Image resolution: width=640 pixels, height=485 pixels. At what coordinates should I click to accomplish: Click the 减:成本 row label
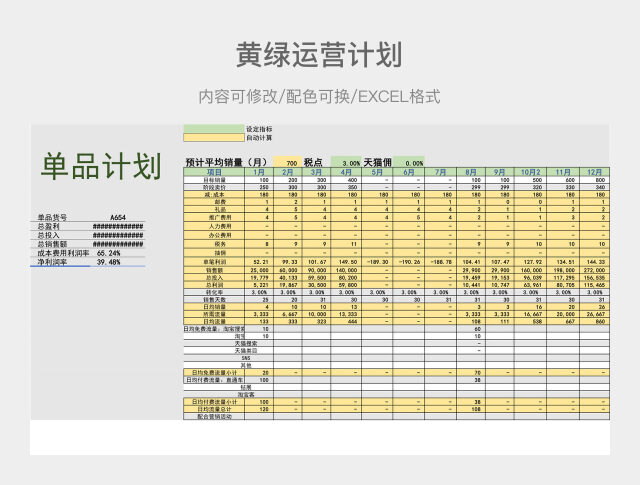(214, 194)
